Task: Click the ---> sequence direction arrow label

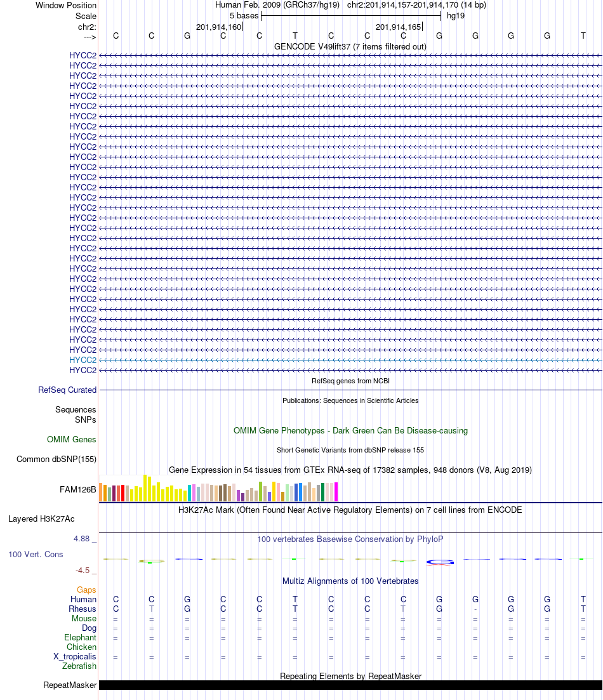Action: click(x=89, y=37)
